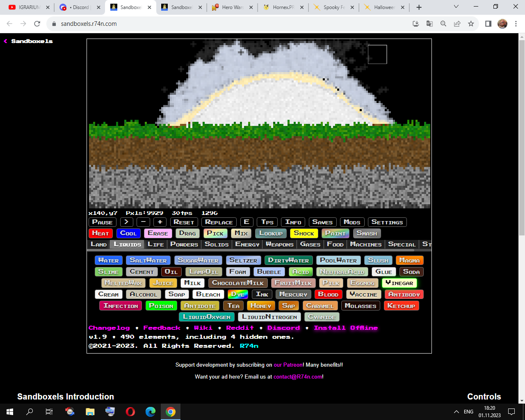Pause the simulation
525x420 pixels.
coord(103,222)
